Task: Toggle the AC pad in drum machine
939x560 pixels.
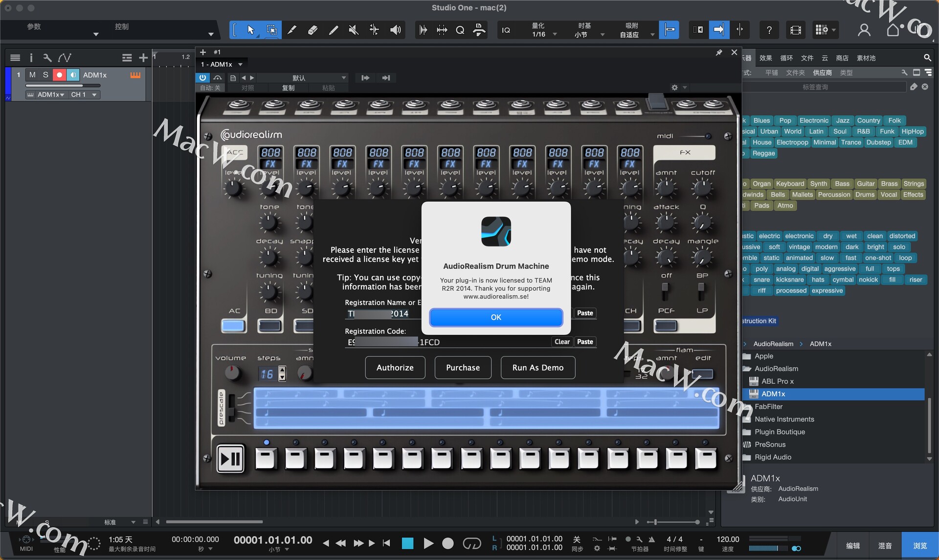Action: 234,325
